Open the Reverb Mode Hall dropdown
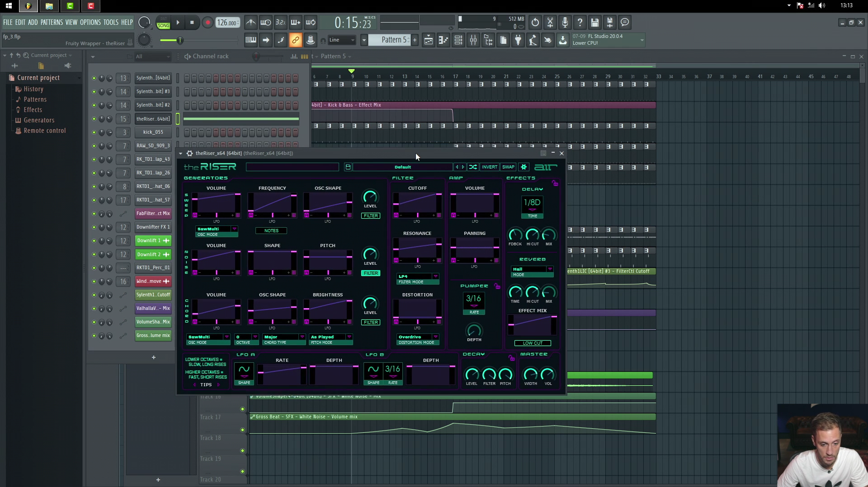 [550, 269]
